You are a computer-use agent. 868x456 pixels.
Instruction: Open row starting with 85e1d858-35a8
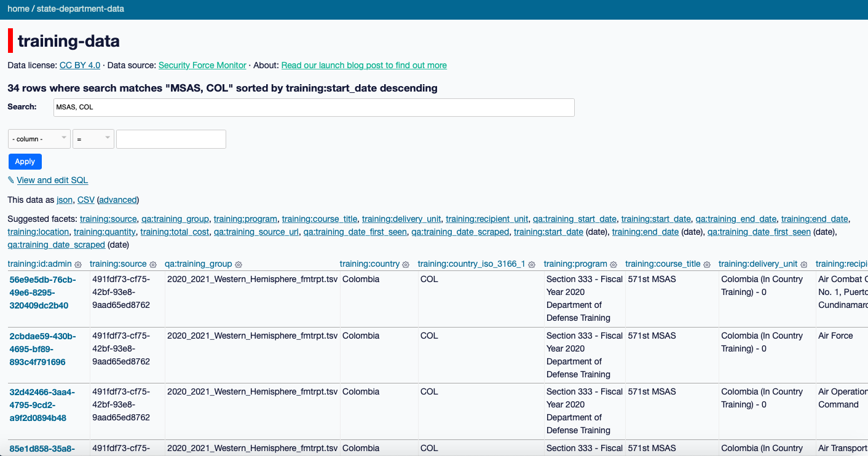(42, 449)
